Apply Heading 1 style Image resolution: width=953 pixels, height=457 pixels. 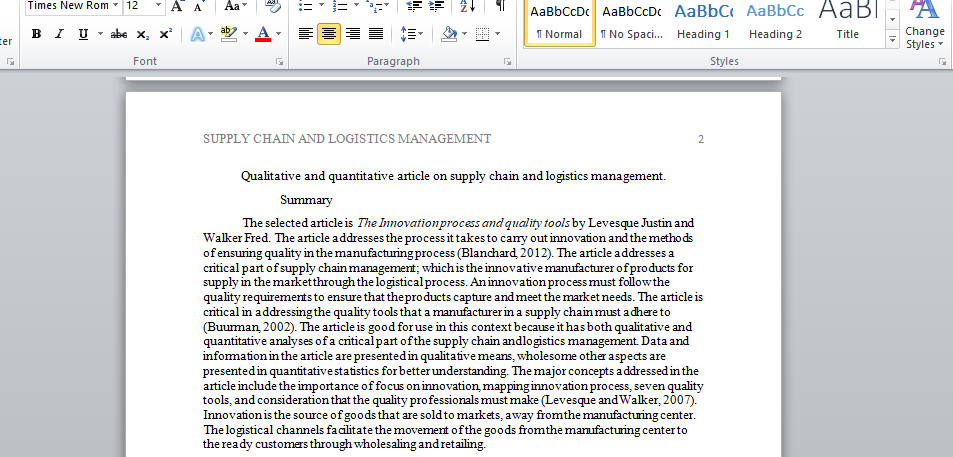point(703,22)
